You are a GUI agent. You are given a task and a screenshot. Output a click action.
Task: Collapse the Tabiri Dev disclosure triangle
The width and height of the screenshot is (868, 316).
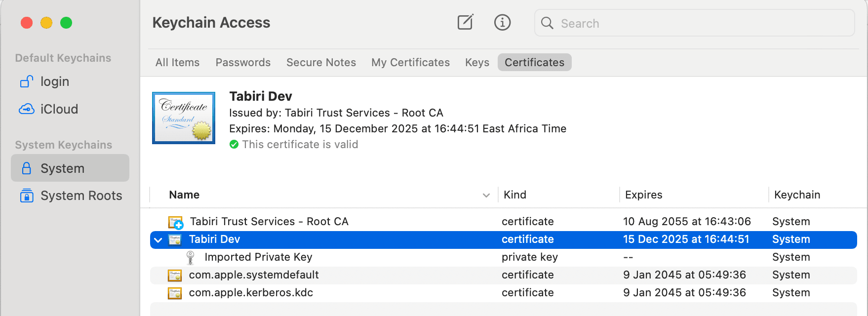(158, 240)
